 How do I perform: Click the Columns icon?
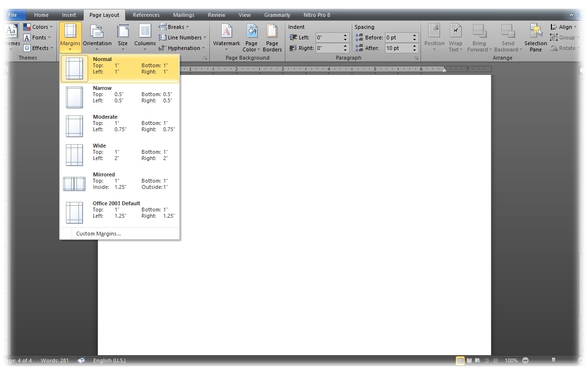145,32
